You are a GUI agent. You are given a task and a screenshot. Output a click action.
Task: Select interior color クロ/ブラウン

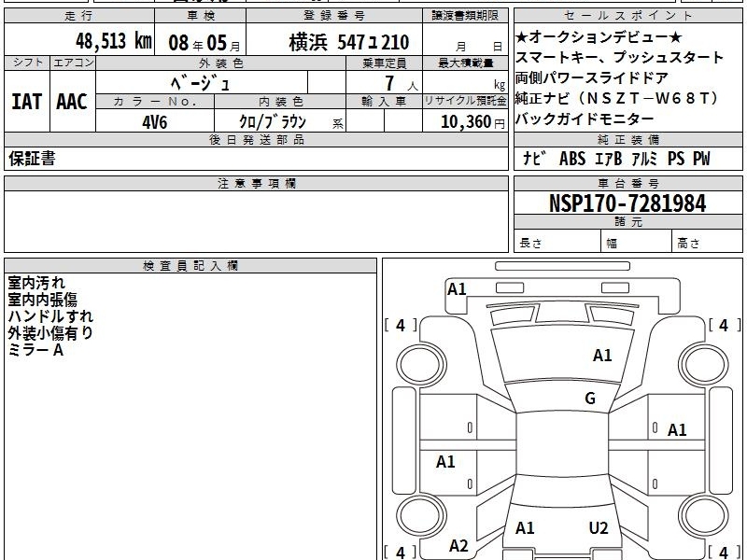pos(273,121)
